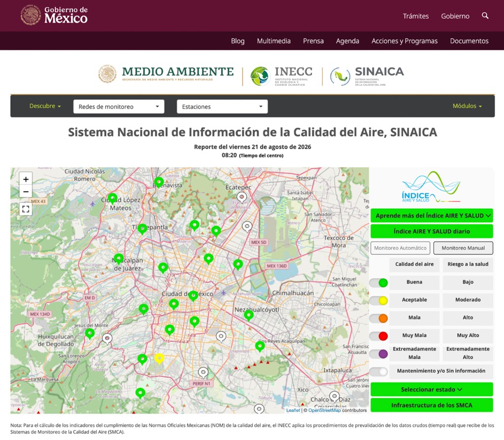Click the Medio Ambiente logo
This screenshot has width=504, height=440.
pyautogui.click(x=166, y=74)
